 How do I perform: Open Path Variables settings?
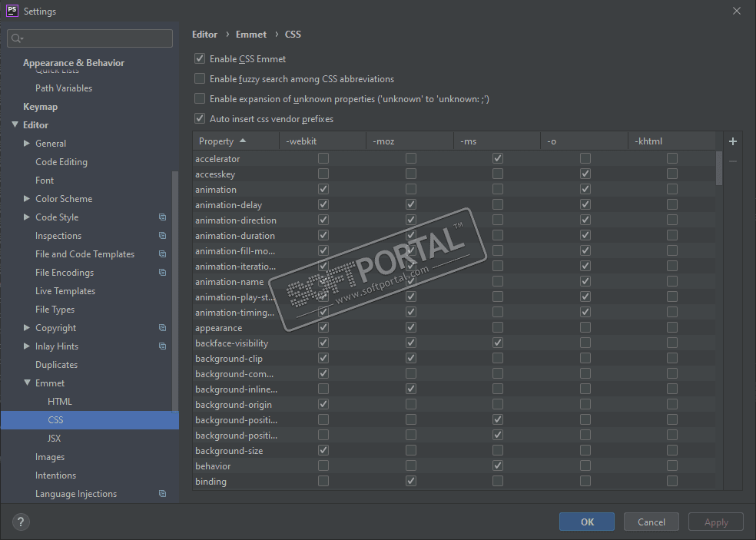[x=64, y=88]
